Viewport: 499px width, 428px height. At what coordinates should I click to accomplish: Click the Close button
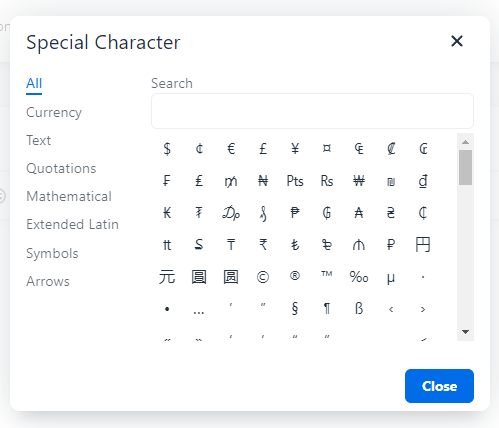point(439,386)
